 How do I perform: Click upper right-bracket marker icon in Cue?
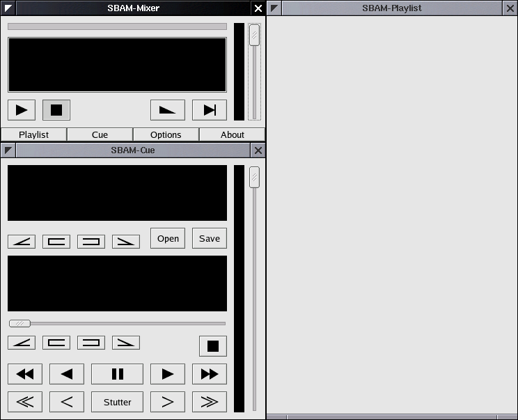tap(91, 242)
